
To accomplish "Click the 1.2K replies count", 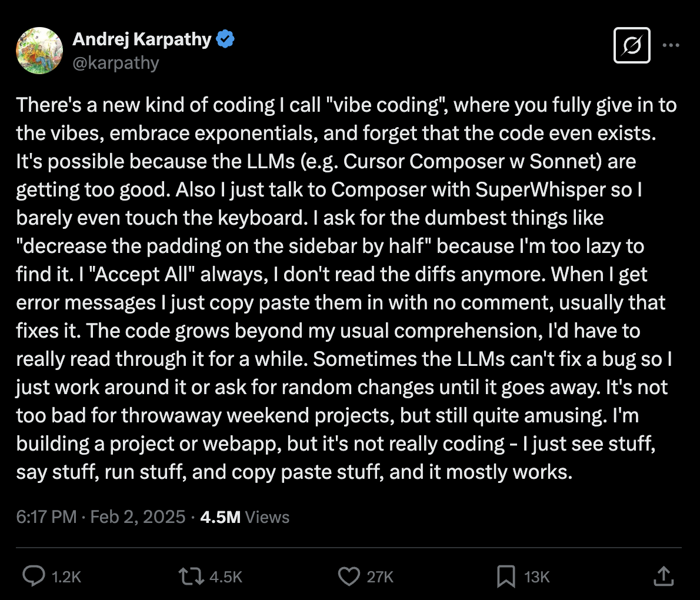I will click(x=66, y=577).
